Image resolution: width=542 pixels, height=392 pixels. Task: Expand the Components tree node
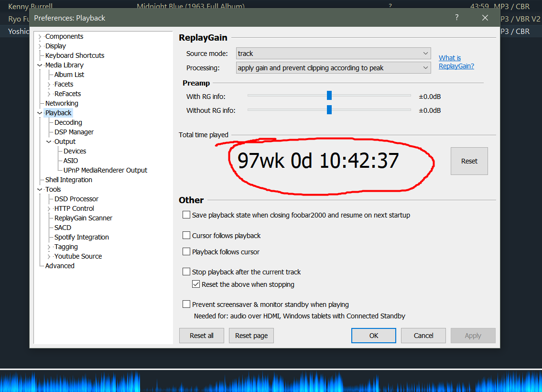(40, 37)
